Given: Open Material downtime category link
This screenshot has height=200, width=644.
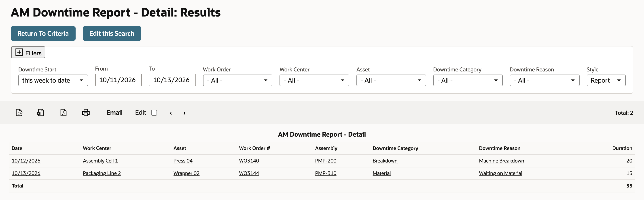Looking at the screenshot, I should (x=382, y=173).
